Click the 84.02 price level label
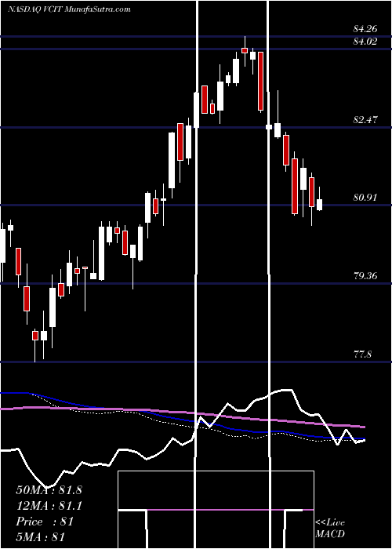This screenshot has width=392, height=549. (x=365, y=42)
